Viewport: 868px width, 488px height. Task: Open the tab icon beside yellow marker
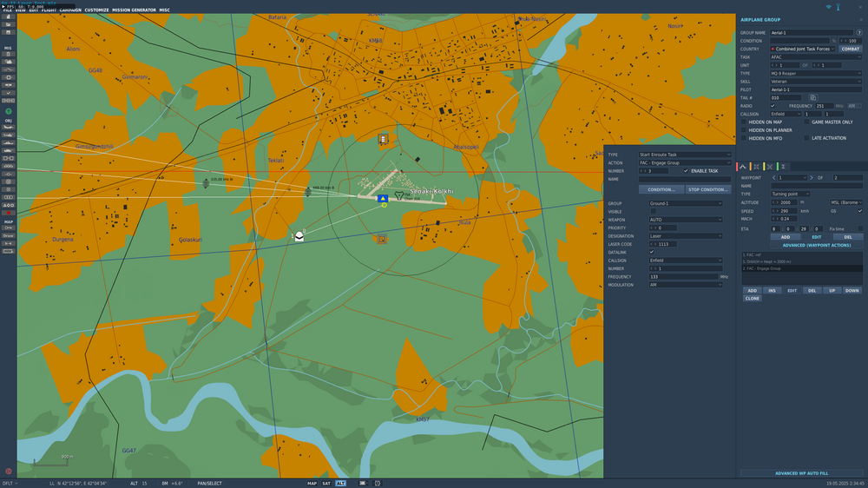(x=769, y=167)
